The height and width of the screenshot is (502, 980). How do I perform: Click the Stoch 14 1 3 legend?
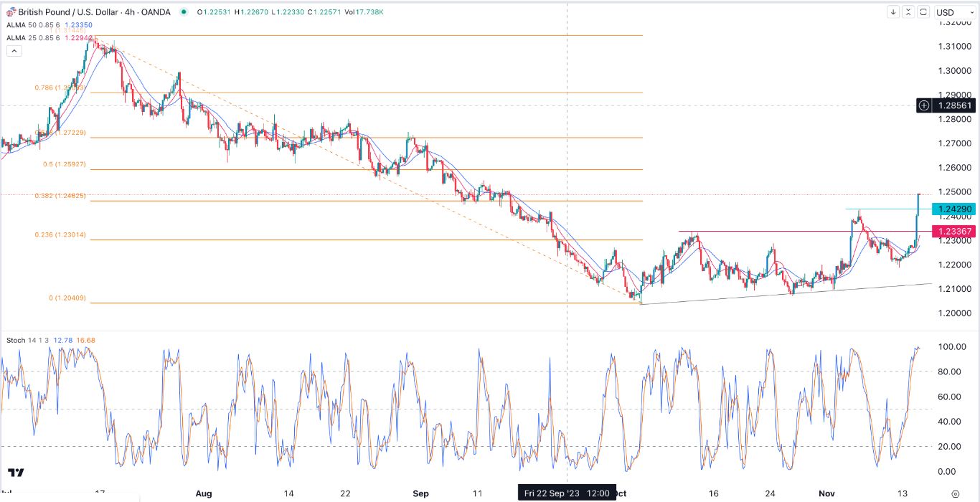click(x=28, y=340)
